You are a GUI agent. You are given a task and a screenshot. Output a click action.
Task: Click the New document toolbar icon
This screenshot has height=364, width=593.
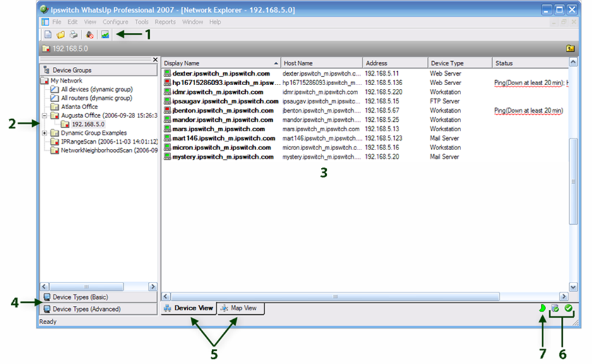click(x=47, y=35)
